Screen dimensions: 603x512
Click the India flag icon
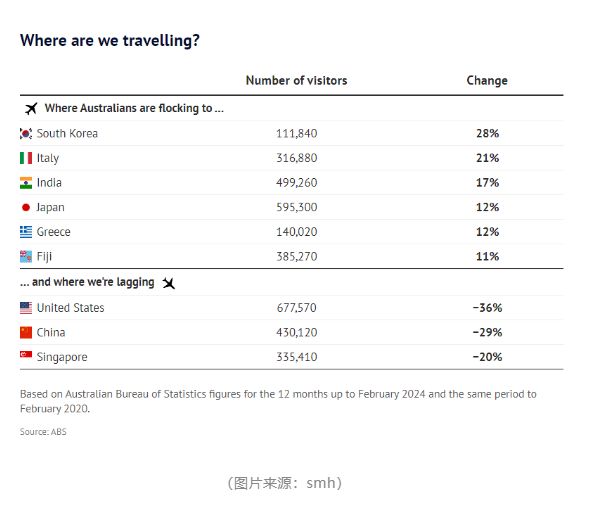click(26, 183)
